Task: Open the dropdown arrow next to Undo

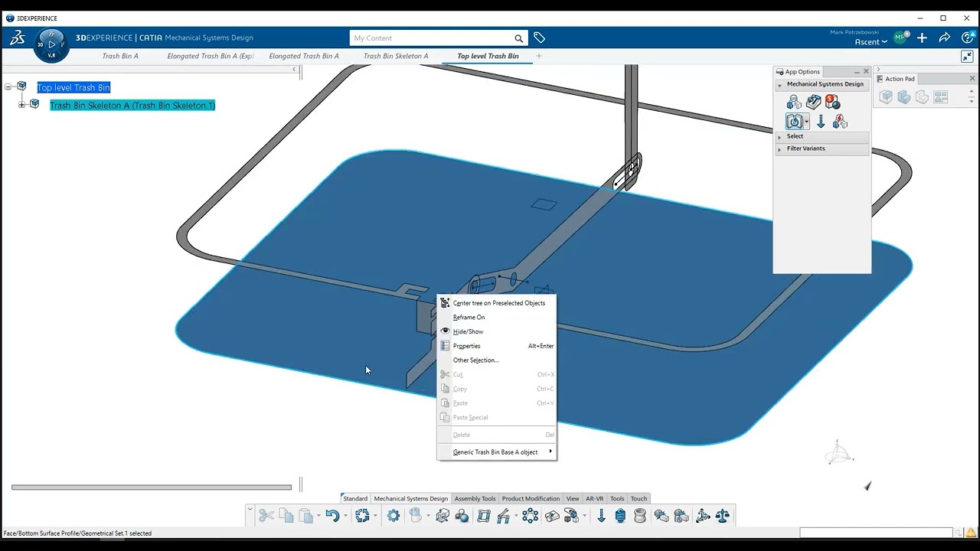Action: pos(345,516)
